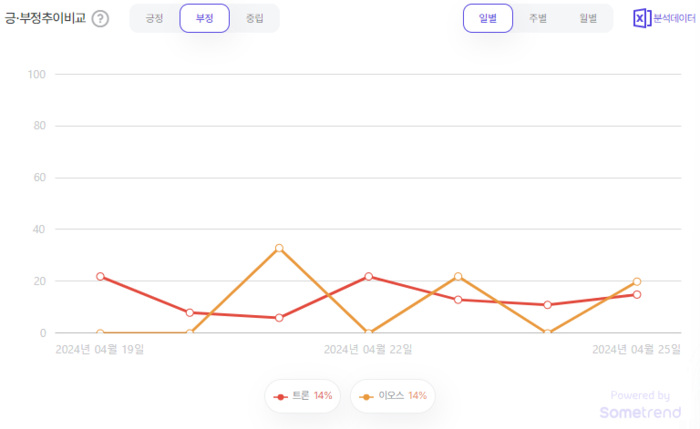
Task: Switch to 월별 monthly view
Action: click(x=587, y=18)
